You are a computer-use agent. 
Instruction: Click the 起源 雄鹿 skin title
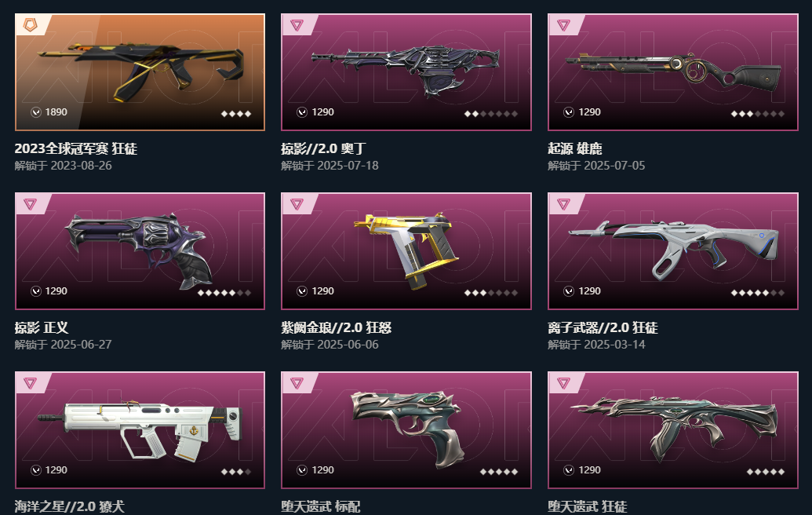tap(575, 148)
